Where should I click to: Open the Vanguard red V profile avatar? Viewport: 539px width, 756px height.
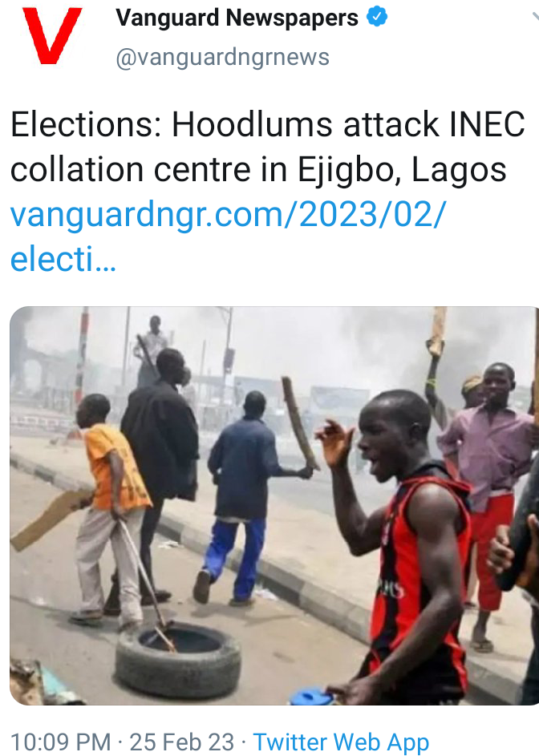coord(52,36)
